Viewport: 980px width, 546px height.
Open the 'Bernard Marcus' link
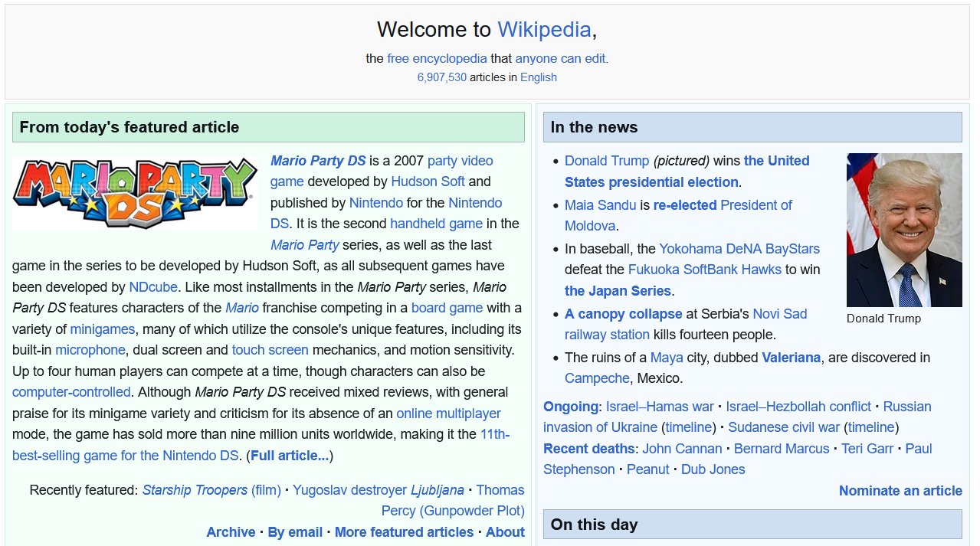click(782, 449)
